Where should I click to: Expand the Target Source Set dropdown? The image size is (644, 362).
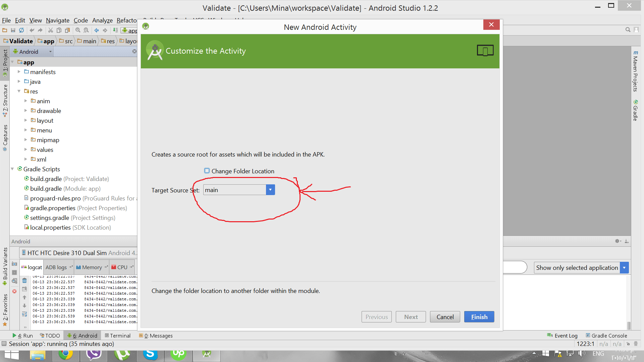[x=270, y=190]
